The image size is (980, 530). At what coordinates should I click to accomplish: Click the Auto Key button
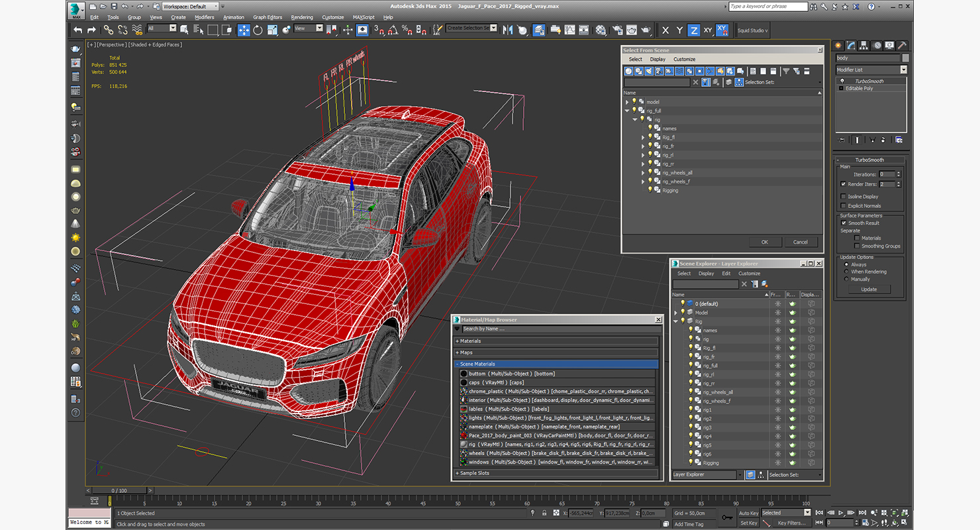(748, 513)
